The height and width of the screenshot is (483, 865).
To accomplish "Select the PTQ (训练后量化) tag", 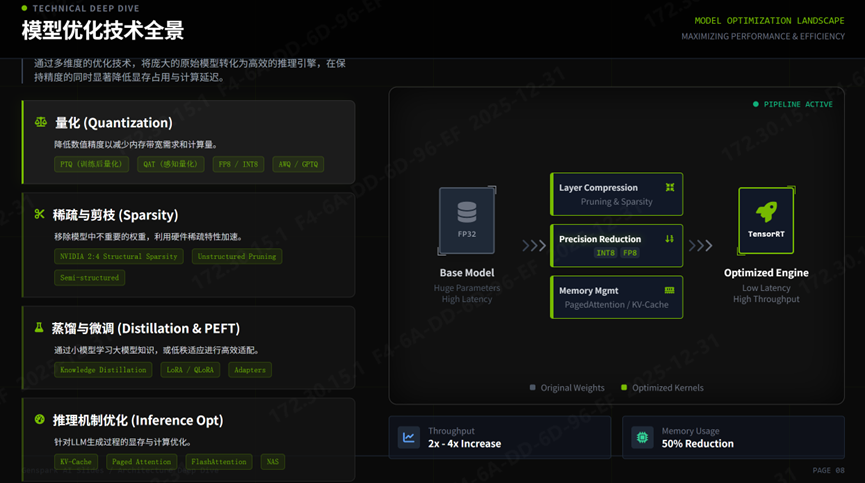I will tap(92, 164).
